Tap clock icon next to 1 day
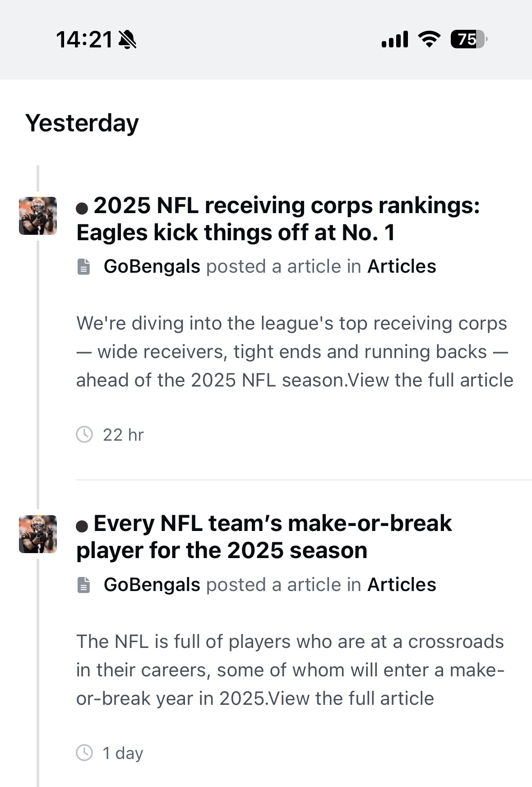 point(84,753)
